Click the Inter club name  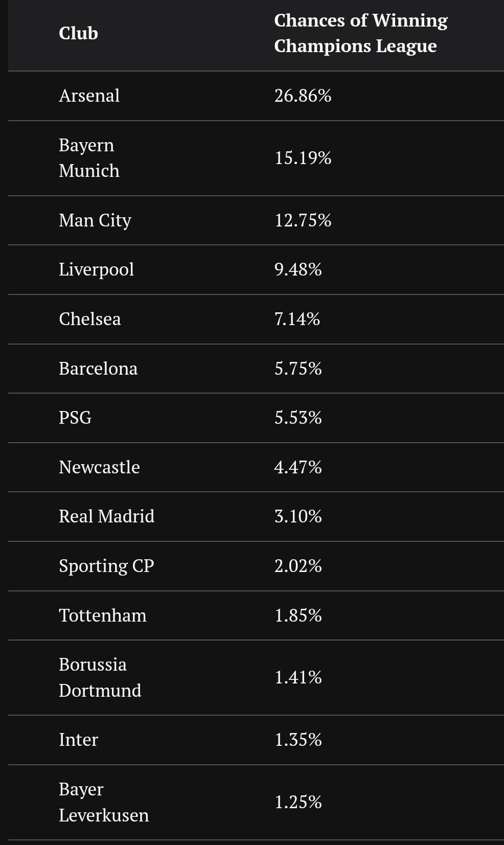78,740
